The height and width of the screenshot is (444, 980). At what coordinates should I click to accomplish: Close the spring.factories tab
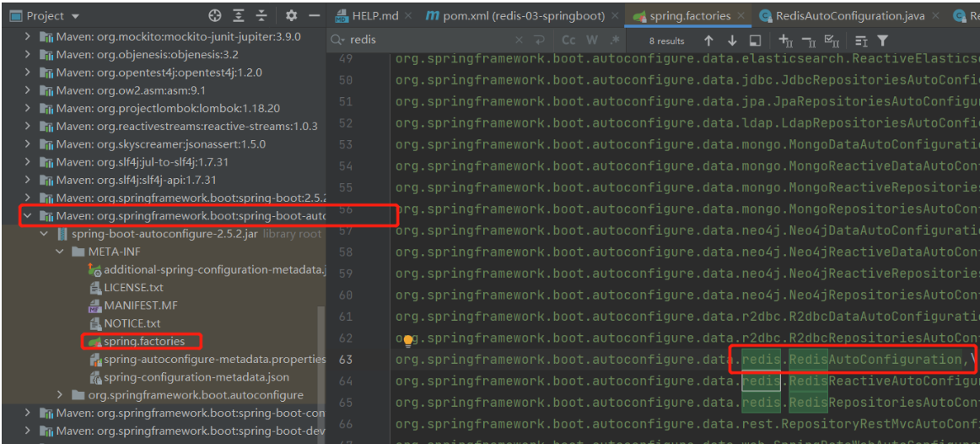741,16
